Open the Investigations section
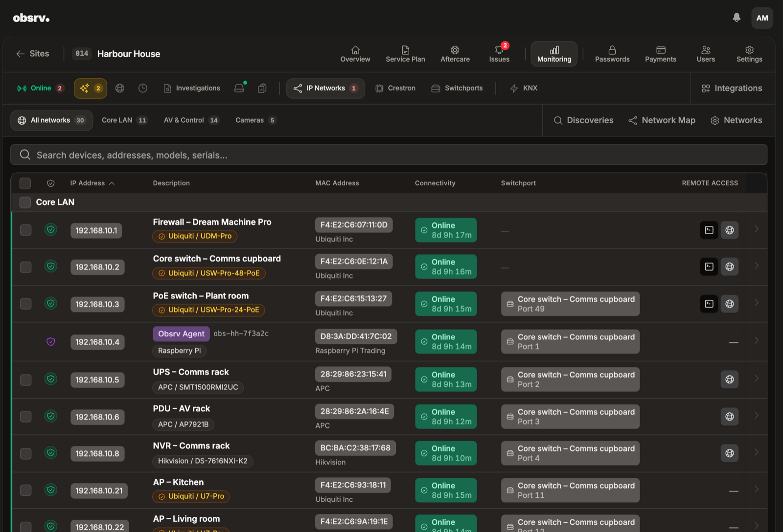The height and width of the screenshot is (532, 783). (x=192, y=89)
